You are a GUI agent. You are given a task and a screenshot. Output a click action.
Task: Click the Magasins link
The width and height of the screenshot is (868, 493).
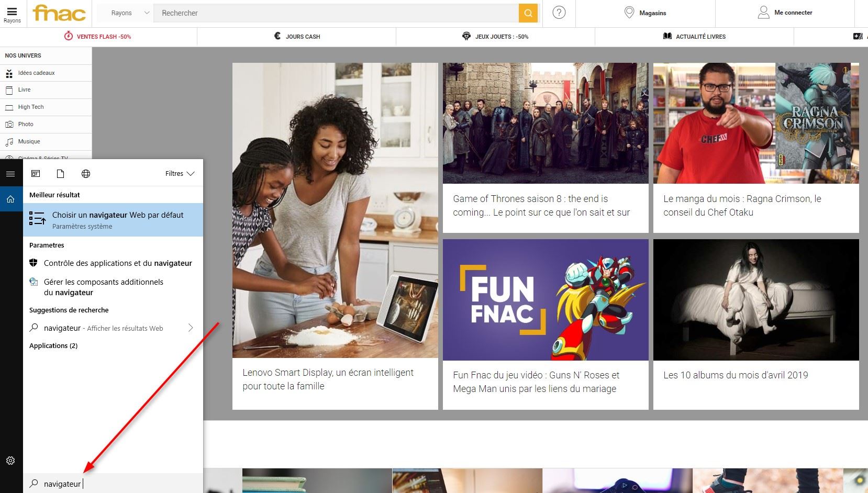[x=653, y=13]
